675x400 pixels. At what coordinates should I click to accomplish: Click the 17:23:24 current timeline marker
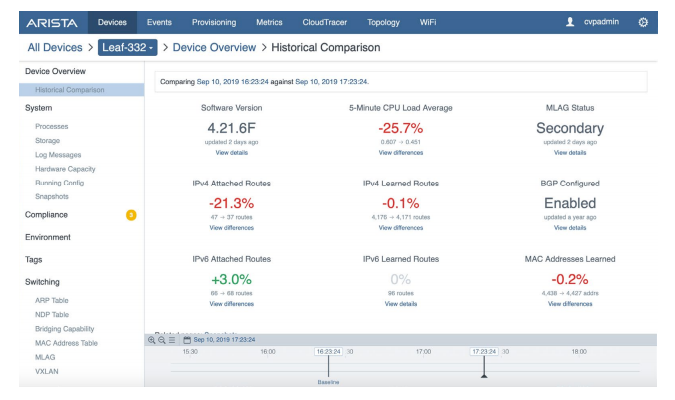tap(484, 352)
